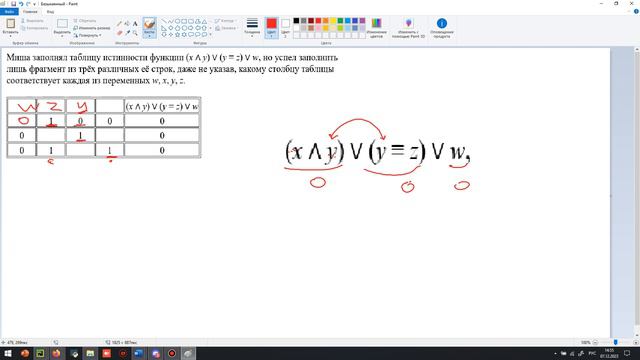Activate Color 1 selector
The height and width of the screenshot is (360, 640).
click(271, 28)
